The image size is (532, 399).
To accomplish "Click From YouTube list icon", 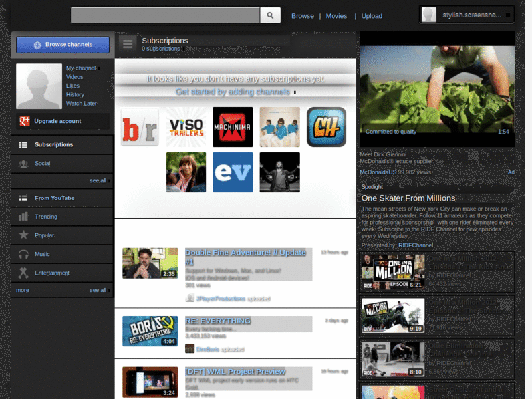I will (23, 198).
